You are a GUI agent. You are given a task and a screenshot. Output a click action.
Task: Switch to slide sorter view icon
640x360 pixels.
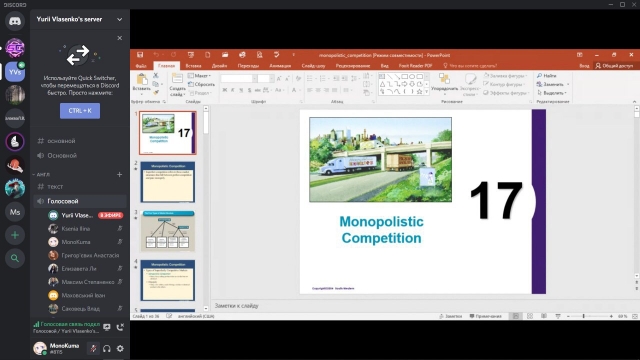click(530, 316)
